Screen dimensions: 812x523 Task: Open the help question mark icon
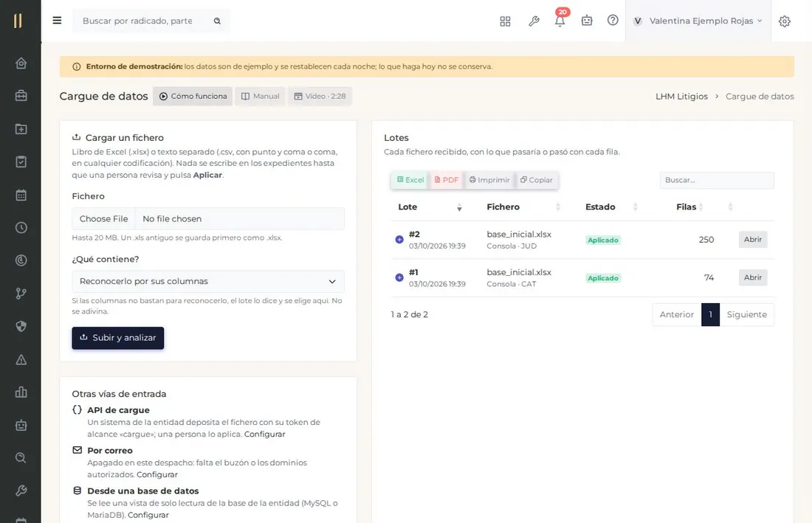[613, 20]
